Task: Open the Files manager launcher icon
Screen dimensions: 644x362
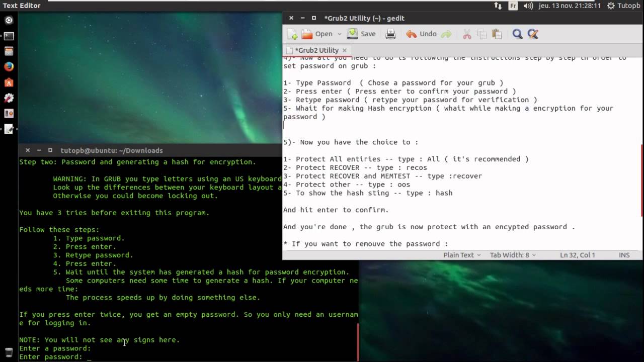Action: click(9, 51)
